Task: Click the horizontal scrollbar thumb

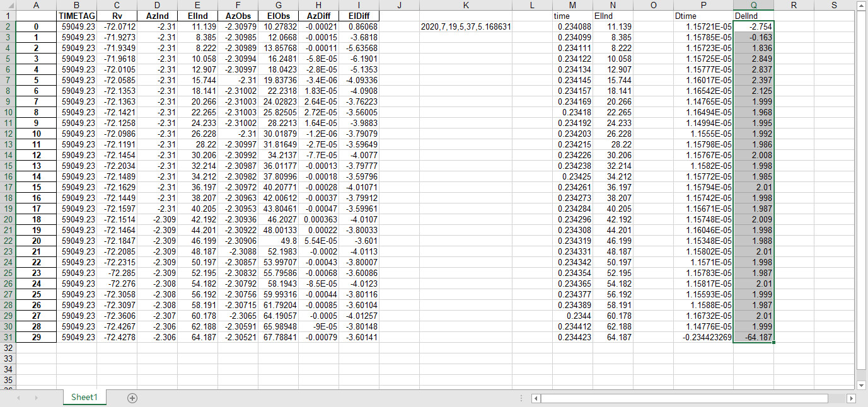Action: 687,398
